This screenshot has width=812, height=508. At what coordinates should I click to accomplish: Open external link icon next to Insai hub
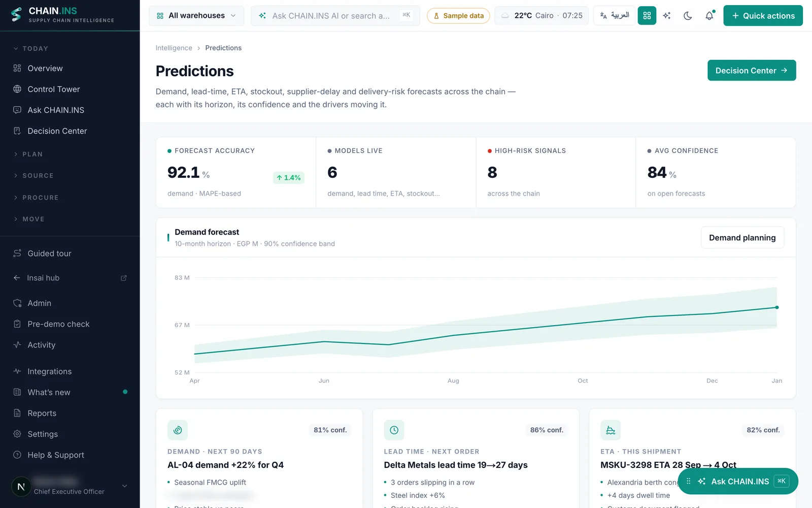[x=124, y=278]
